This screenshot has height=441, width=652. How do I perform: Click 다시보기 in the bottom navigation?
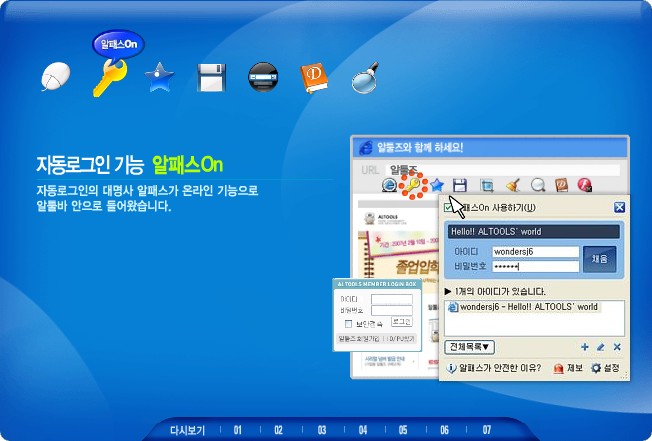(188, 430)
